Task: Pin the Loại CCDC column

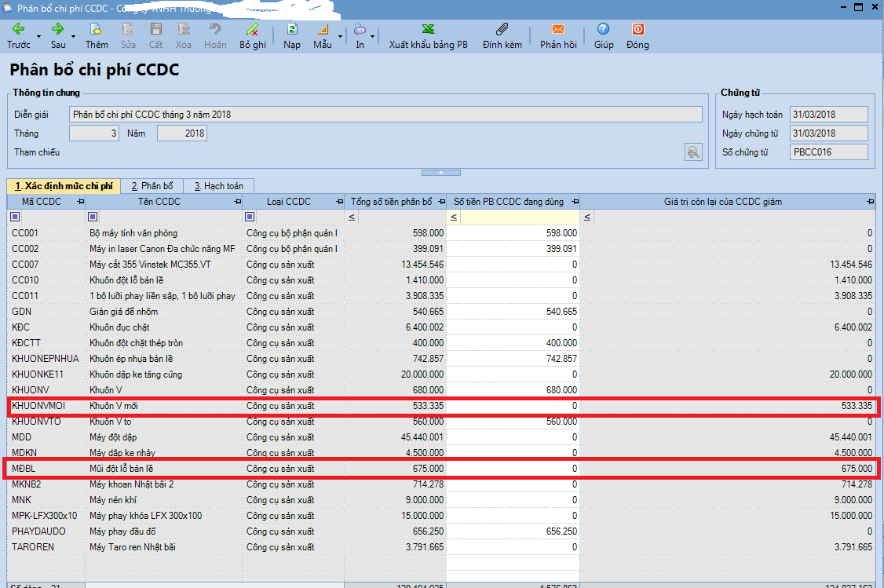Action: 339,202
